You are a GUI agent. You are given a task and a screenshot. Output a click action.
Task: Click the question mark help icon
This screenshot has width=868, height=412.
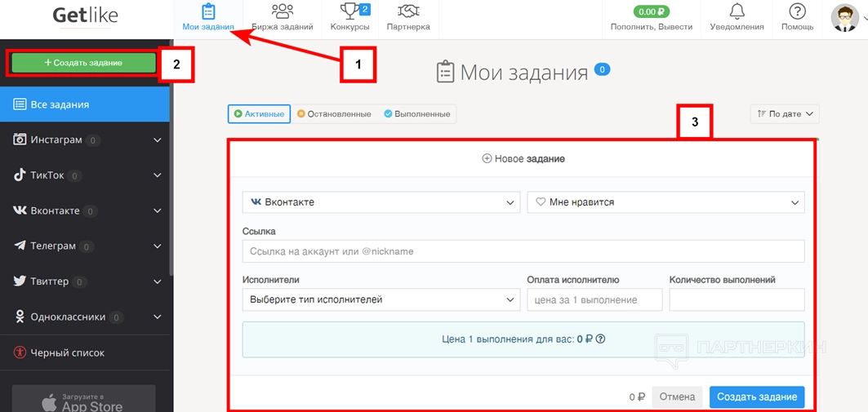click(x=797, y=11)
